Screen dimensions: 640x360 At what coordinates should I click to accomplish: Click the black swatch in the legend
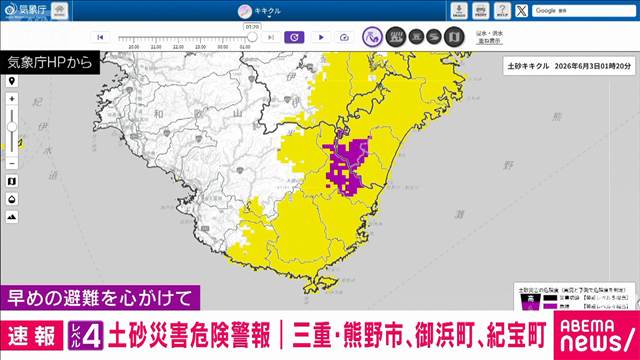550,298
